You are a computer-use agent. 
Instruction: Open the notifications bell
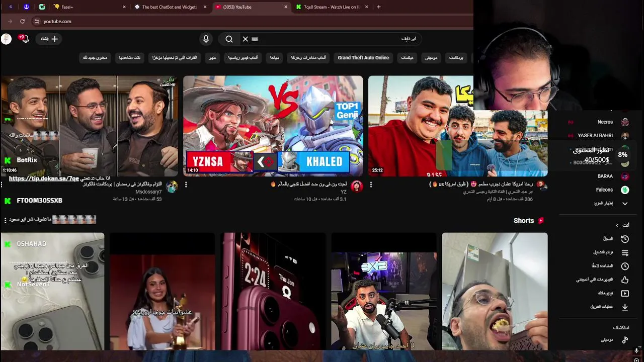point(25,39)
